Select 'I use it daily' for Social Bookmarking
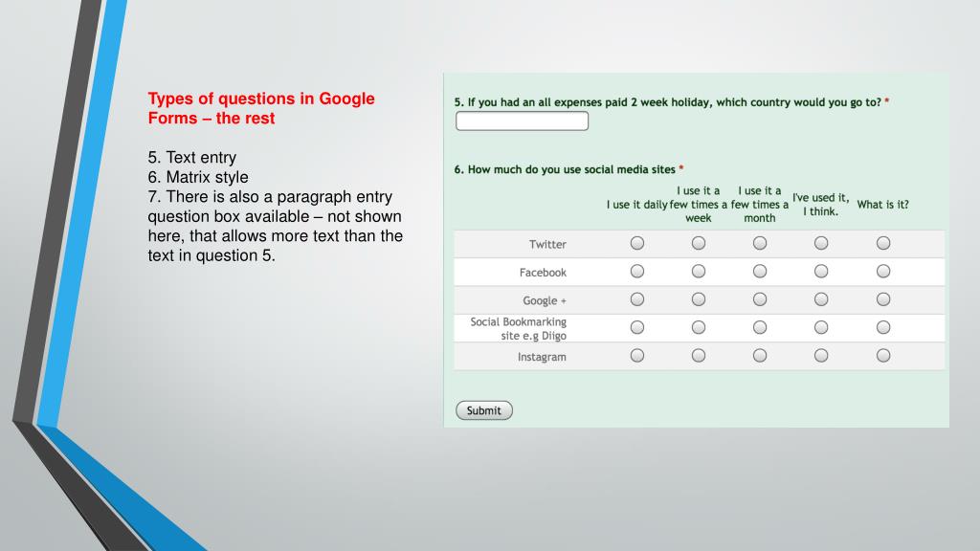This screenshot has height=551, width=980. pos(636,327)
